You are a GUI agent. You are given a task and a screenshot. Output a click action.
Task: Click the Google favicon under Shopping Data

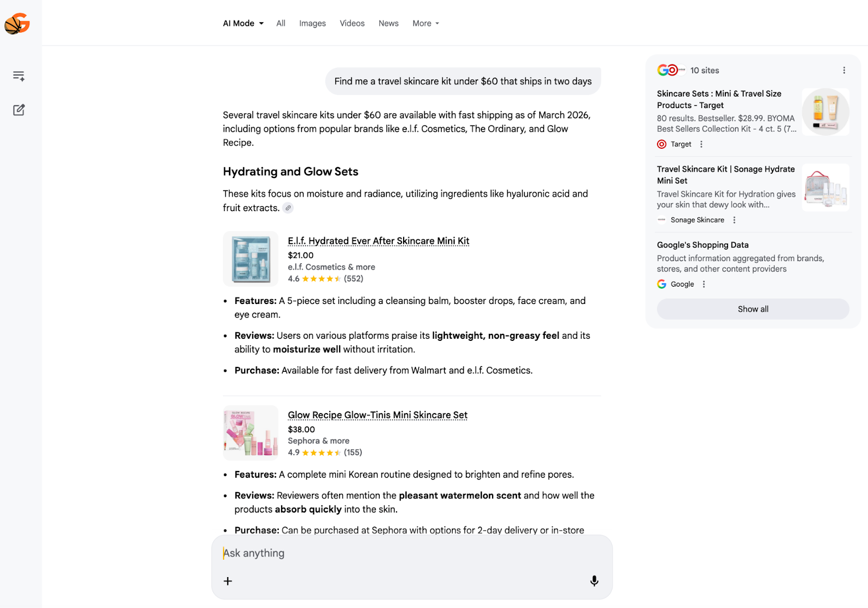[662, 284]
